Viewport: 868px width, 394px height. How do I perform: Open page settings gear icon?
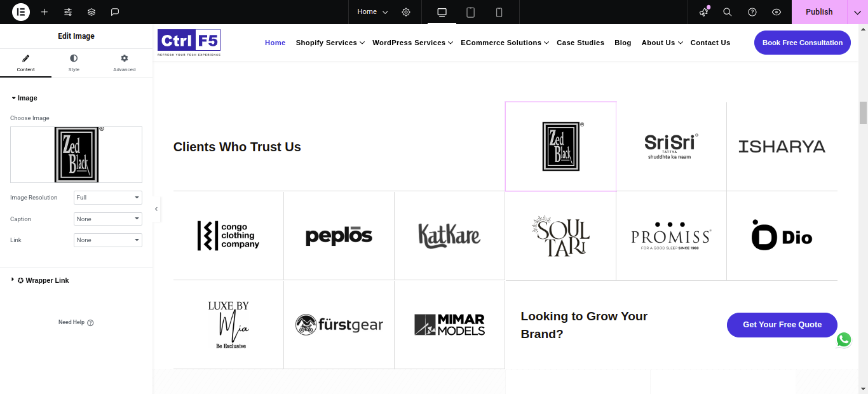tap(406, 12)
